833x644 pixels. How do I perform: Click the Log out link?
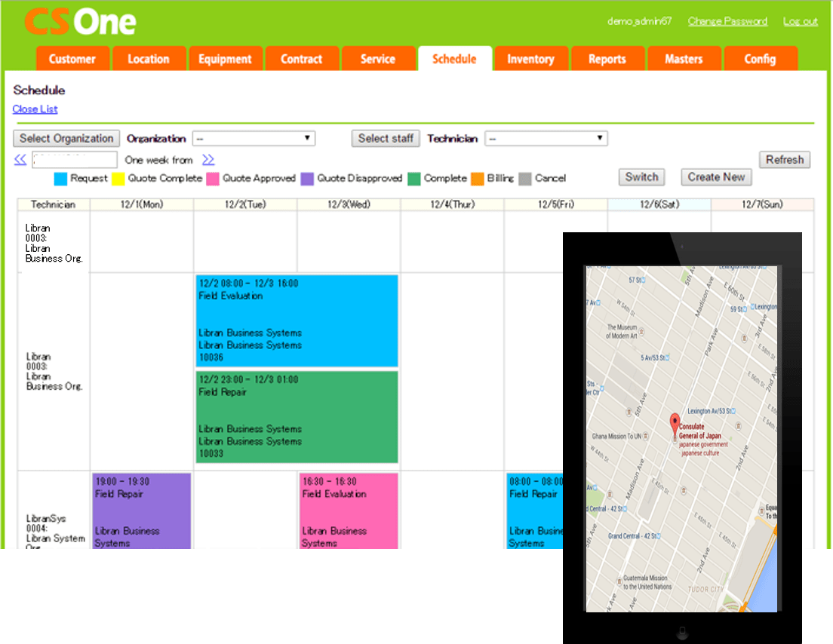pos(800,21)
